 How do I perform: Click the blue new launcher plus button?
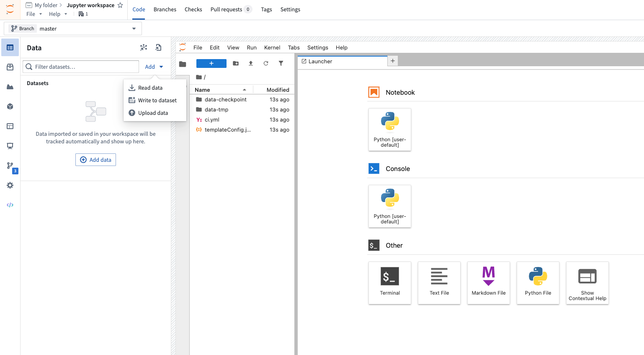tap(211, 63)
